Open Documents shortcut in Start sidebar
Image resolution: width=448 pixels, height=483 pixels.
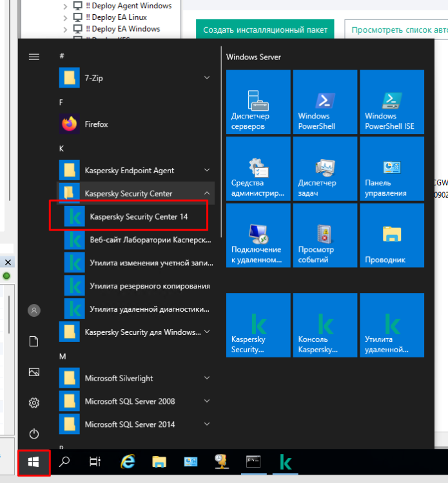(x=34, y=341)
